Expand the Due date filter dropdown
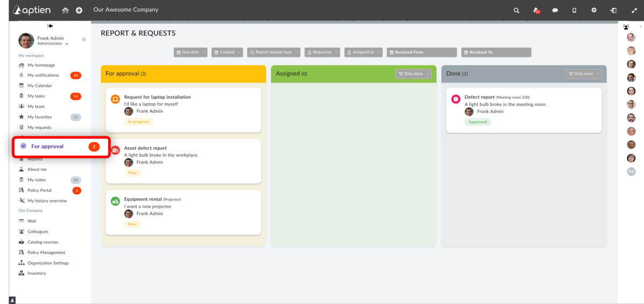 (x=191, y=52)
